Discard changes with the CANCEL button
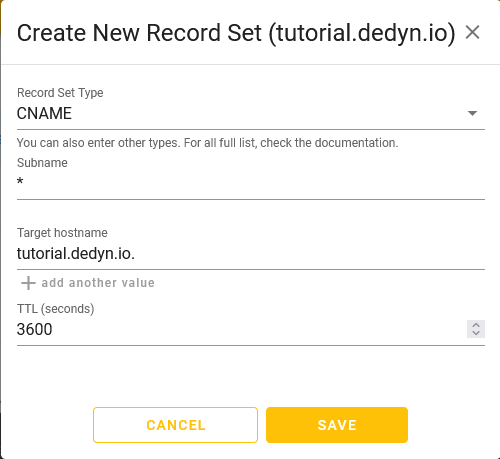The height and width of the screenshot is (459, 500). 175,425
